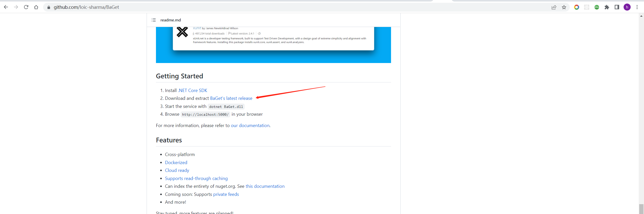The image size is (644, 214).
Task: Open the Dockerized feature link
Action: [x=176, y=163]
